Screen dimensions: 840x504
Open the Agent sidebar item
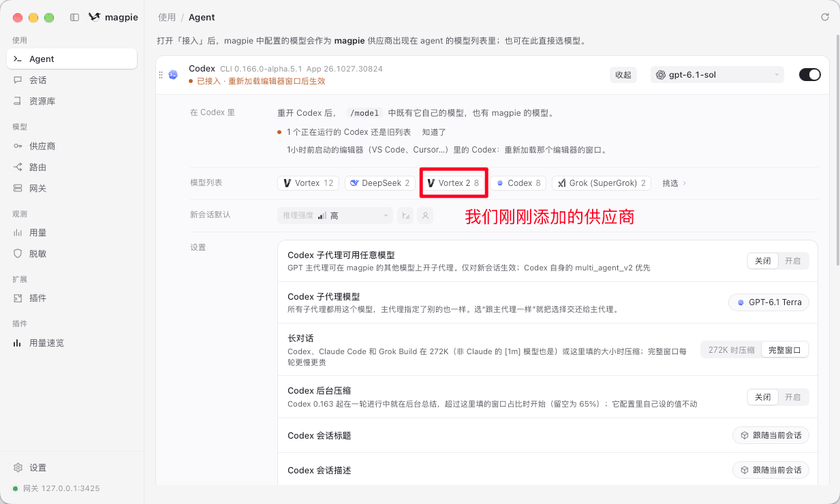[x=72, y=59]
